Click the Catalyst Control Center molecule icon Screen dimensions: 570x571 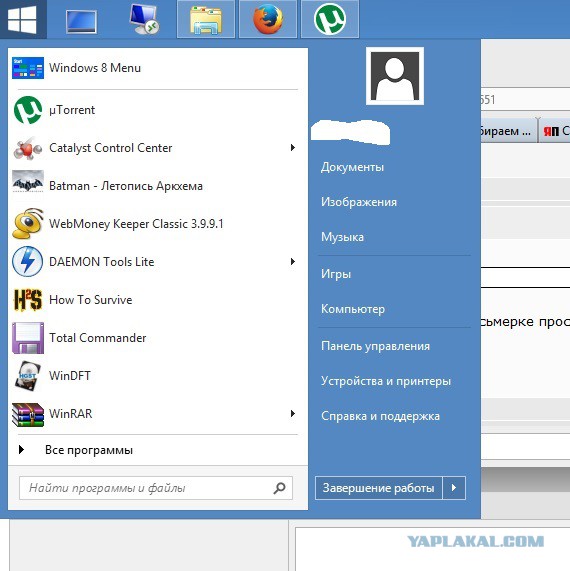28,148
